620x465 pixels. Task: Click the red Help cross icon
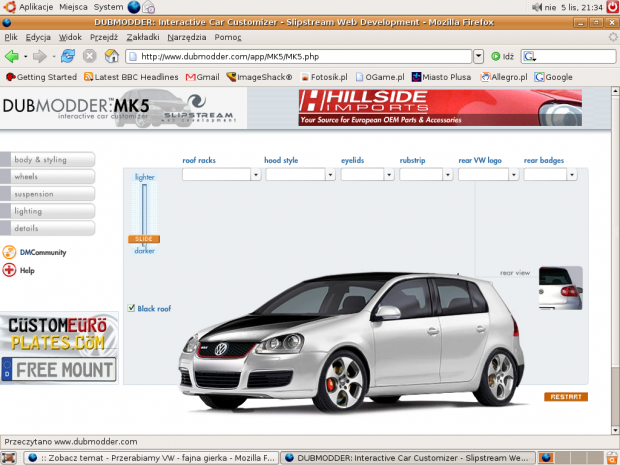pyautogui.click(x=9, y=270)
